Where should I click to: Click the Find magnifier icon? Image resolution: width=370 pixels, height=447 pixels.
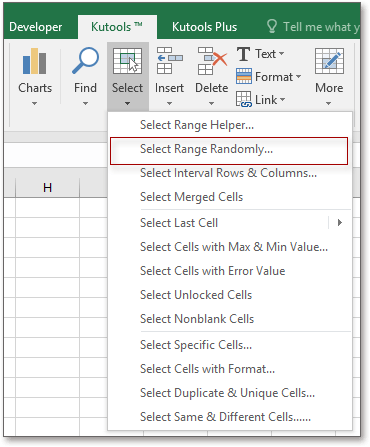[x=85, y=60]
